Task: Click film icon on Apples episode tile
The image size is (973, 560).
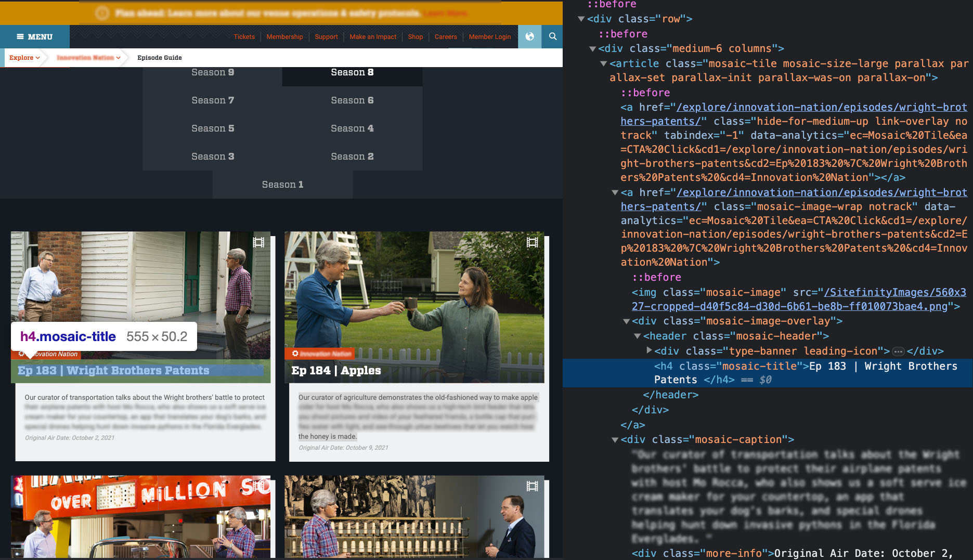Action: point(532,242)
